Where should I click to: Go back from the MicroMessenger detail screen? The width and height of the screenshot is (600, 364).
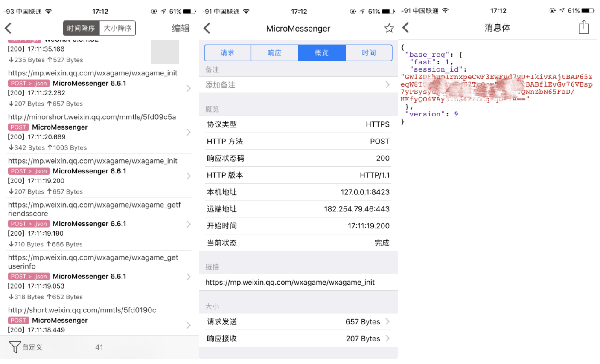pos(207,29)
